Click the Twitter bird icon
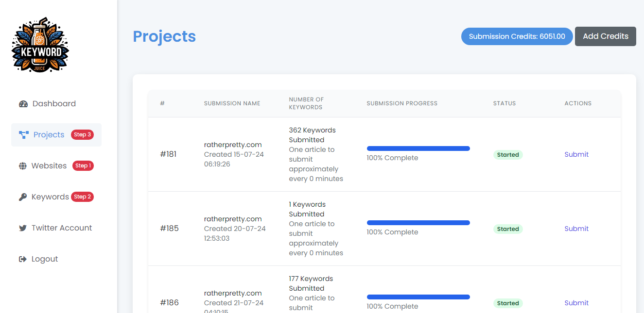 23,228
